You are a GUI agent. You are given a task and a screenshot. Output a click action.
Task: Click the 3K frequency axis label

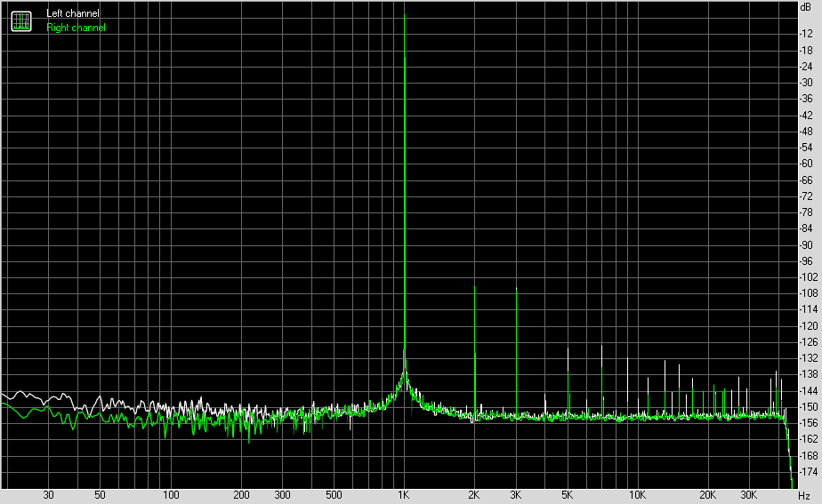click(515, 495)
